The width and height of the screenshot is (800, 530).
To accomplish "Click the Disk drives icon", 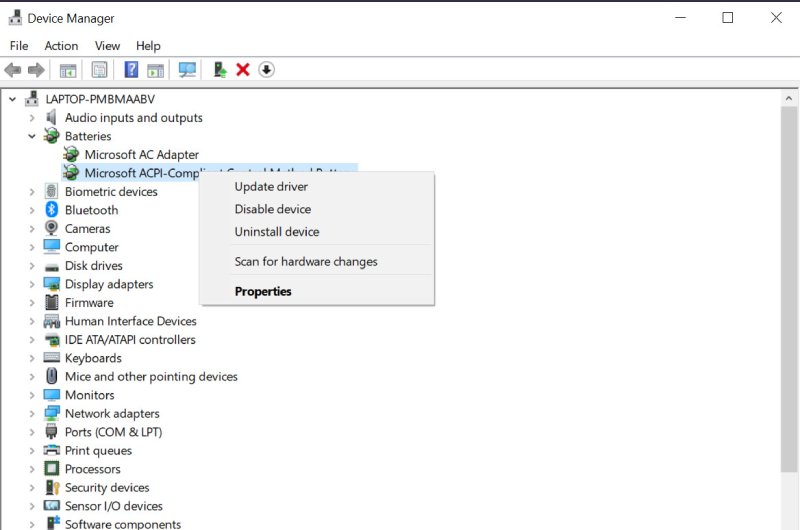I will (x=52, y=267).
